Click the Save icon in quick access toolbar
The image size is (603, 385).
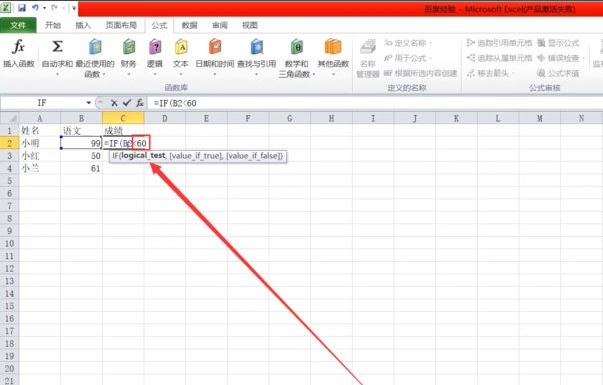click(x=22, y=8)
